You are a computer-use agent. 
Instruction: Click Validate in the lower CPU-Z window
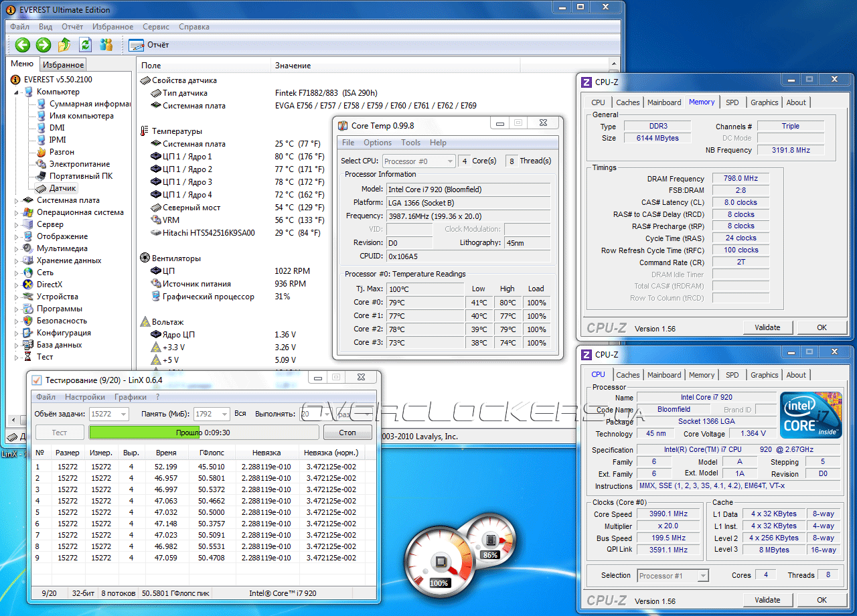tap(767, 600)
